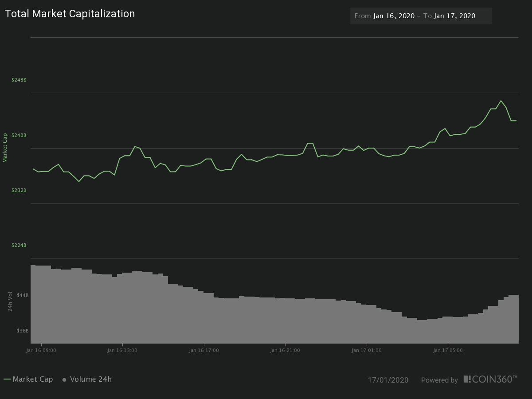Toggle the $240B gridline label
This screenshot has width=532, height=399.
pyautogui.click(x=19, y=135)
